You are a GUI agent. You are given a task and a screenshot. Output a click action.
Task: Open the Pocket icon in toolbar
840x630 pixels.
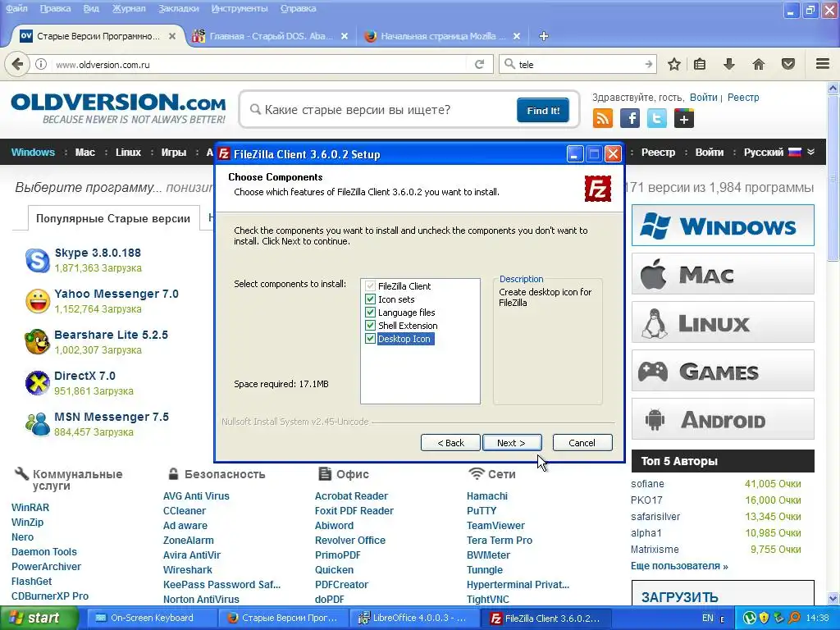coord(788,64)
